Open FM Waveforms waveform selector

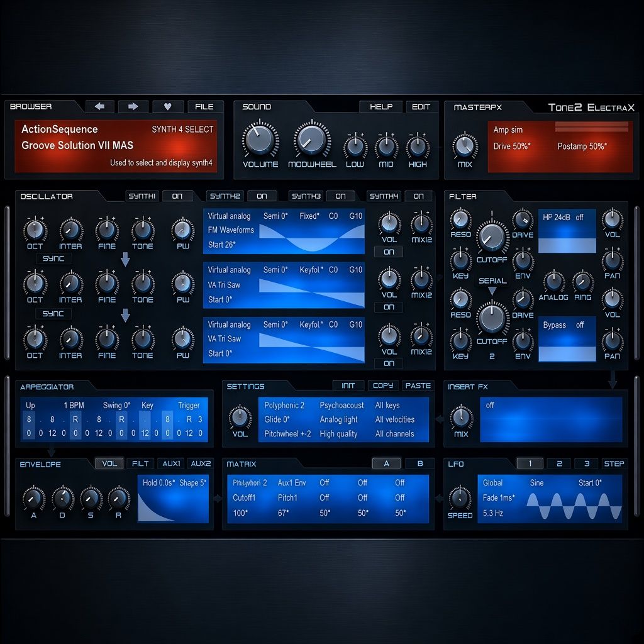pyautogui.click(x=231, y=230)
